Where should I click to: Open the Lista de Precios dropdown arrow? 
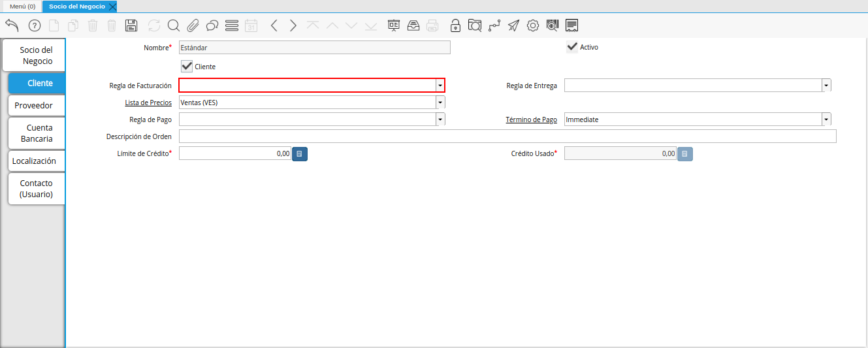pos(440,103)
